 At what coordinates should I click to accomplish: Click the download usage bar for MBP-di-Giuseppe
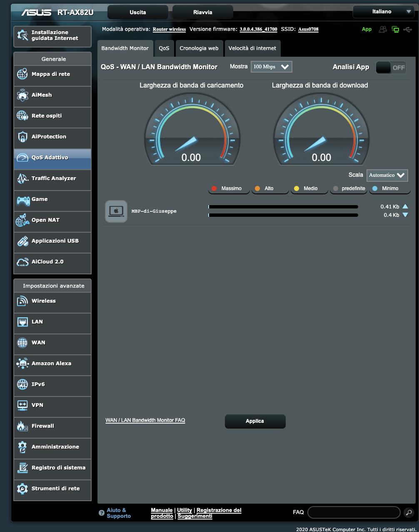[x=283, y=215]
